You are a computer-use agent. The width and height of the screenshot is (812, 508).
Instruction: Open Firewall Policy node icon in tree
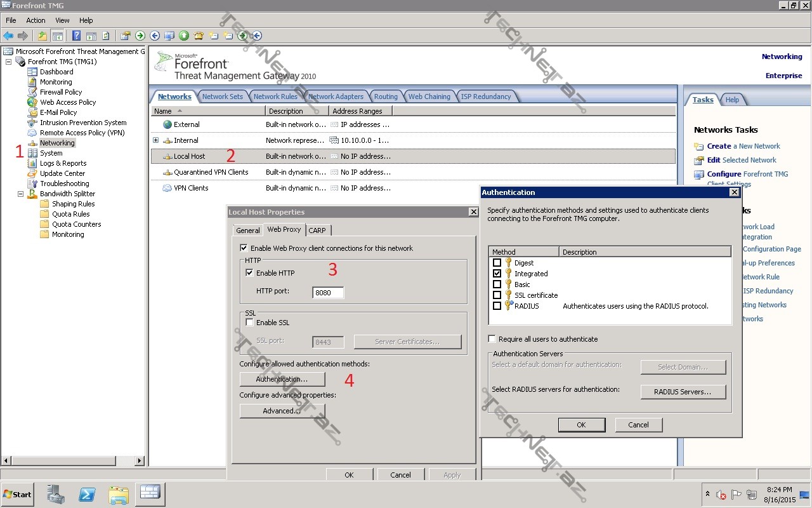tap(32, 92)
